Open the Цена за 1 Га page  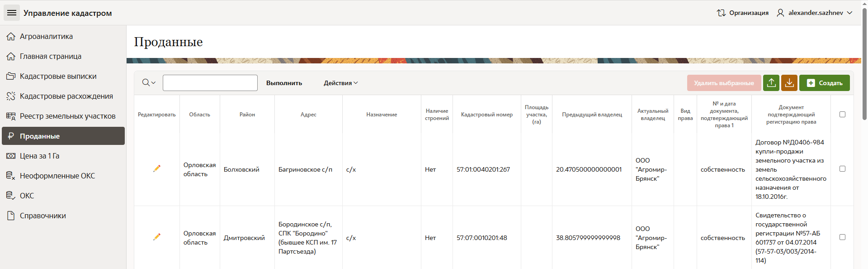click(39, 156)
